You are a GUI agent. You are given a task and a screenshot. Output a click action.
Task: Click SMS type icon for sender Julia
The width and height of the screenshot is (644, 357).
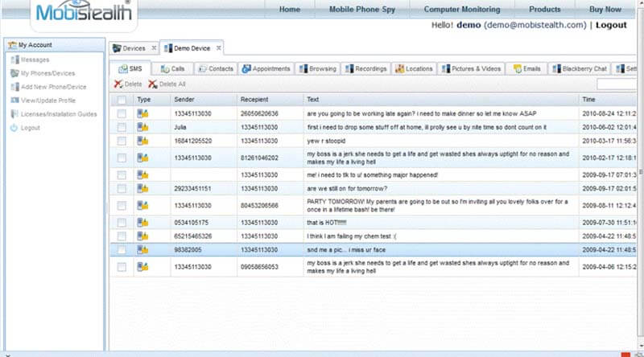142,127
